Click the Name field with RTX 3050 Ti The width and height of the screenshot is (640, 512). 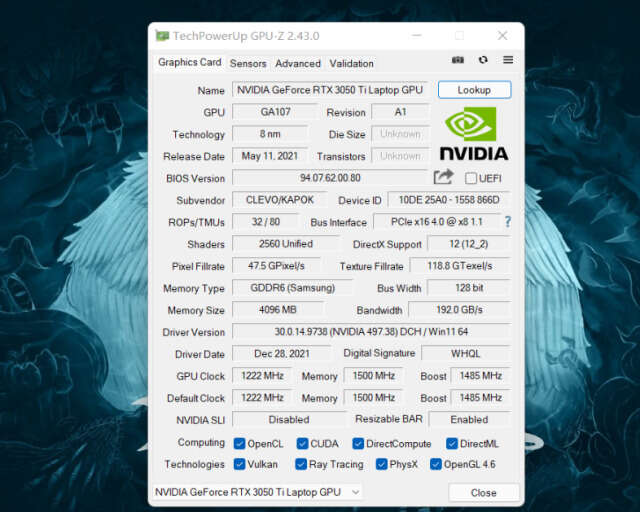pyautogui.click(x=330, y=90)
